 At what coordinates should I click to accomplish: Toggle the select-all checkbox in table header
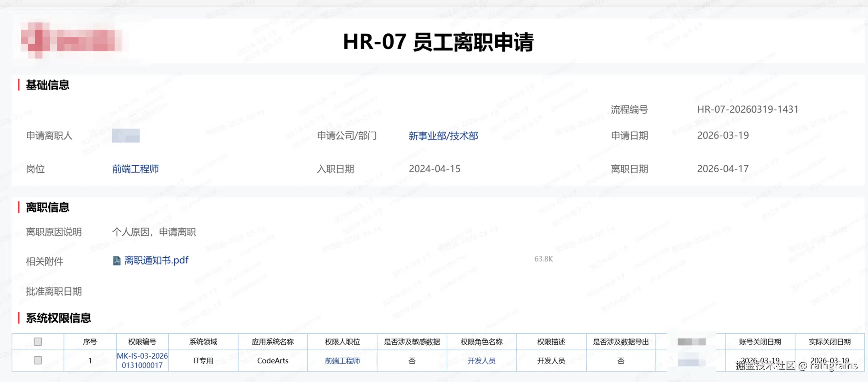pos(38,342)
